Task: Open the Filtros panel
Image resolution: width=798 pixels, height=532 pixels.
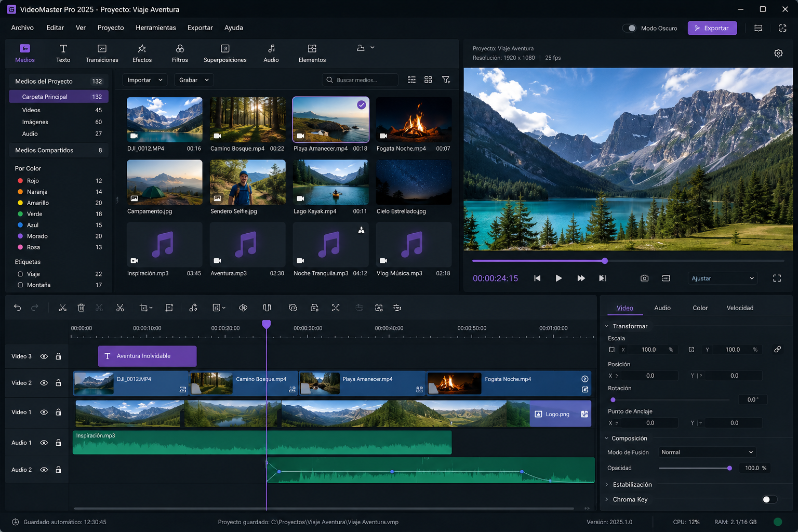Action: (180, 54)
